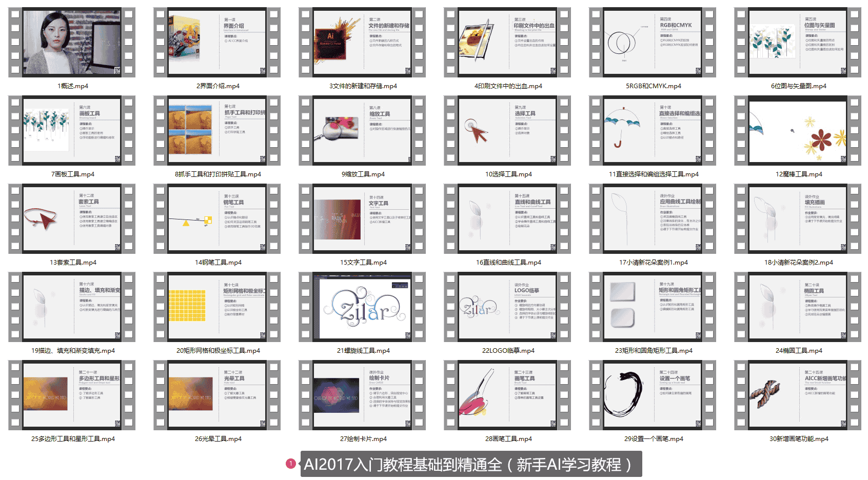Open the 20矩形网格和极坐标工具.mp4 thumbnail
The height and width of the screenshot is (480, 868).
(217, 307)
